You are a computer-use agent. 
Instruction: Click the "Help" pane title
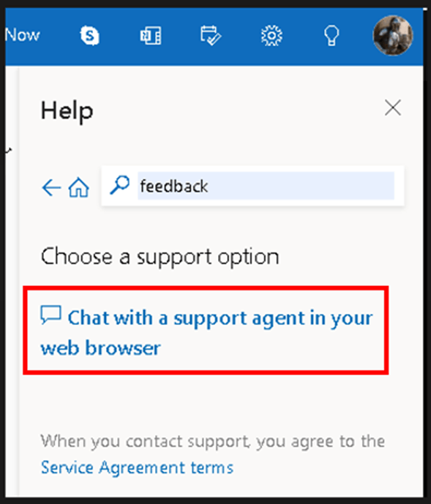[67, 111]
